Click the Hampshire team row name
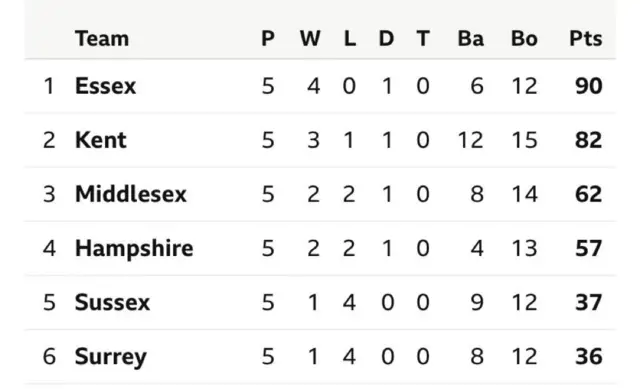Image resolution: width=640 pixels, height=389 pixels. [x=134, y=249]
